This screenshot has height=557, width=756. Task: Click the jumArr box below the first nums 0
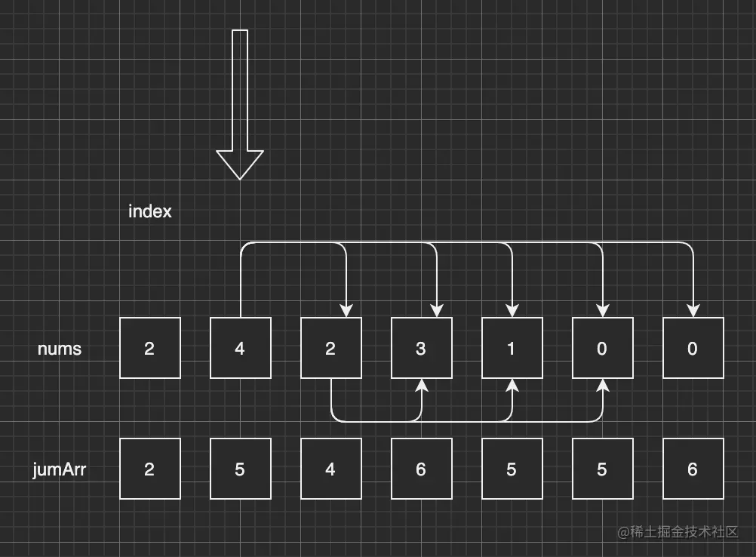point(602,469)
